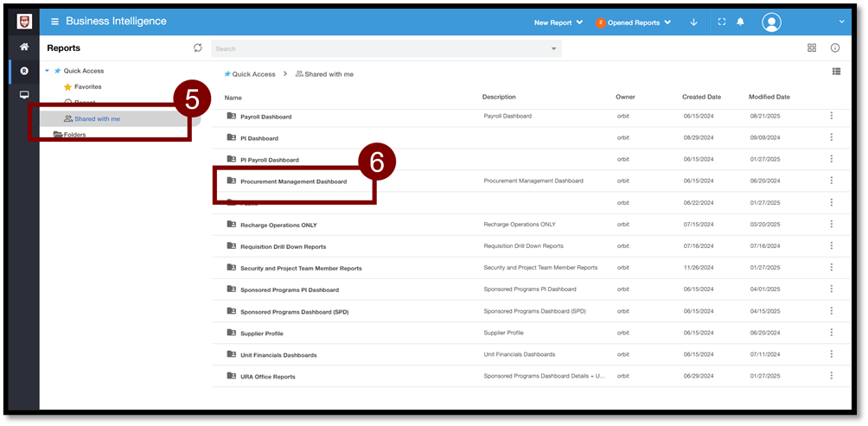Screen dimensions: 868x426
Task: Click the monitor icon in left sidebar
Action: (24, 95)
